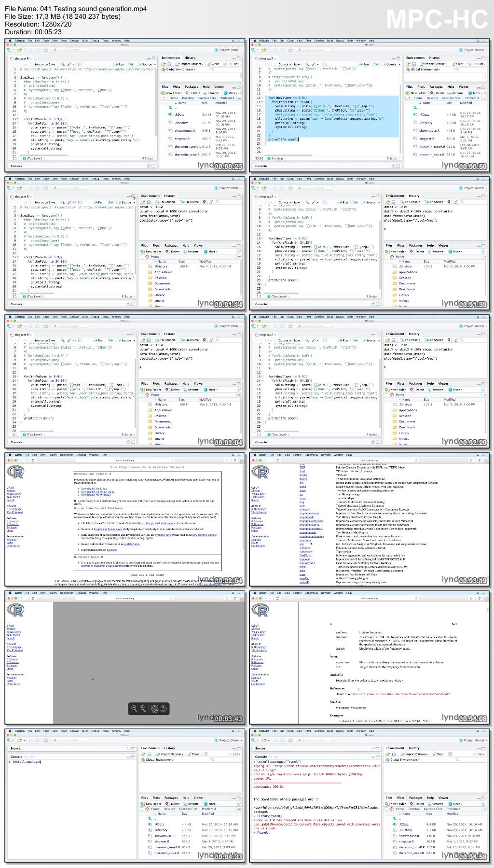Click the console prompt line in 00:04:33 frame
The width and height of the screenshot is (494, 868).
(72, 761)
